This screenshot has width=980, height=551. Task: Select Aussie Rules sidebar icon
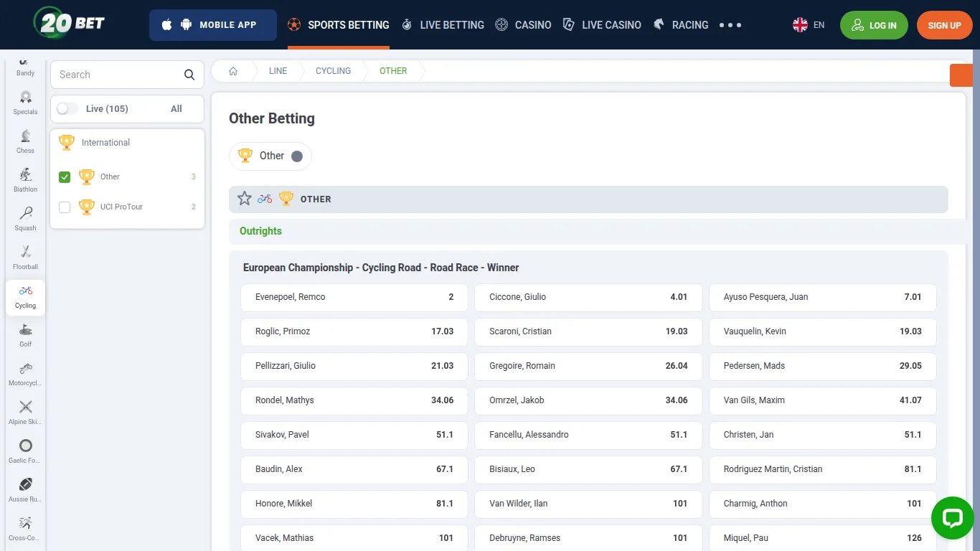pos(25,490)
